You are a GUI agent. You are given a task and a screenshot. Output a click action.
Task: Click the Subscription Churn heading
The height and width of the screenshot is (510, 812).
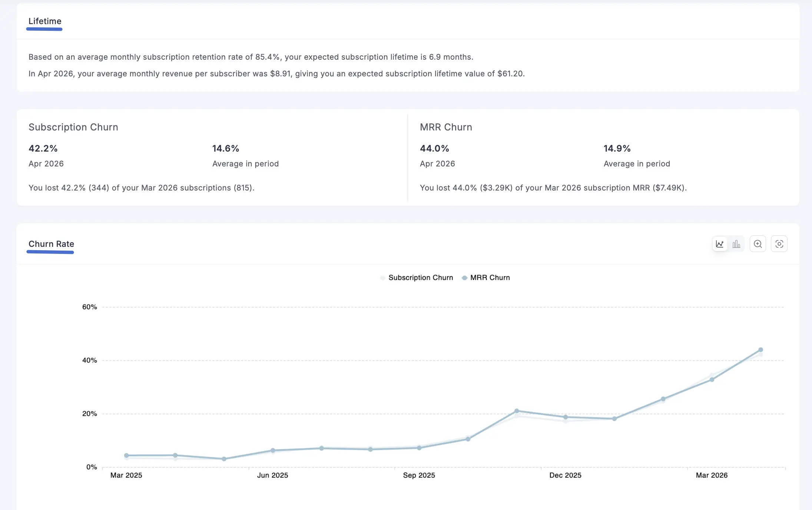73,127
